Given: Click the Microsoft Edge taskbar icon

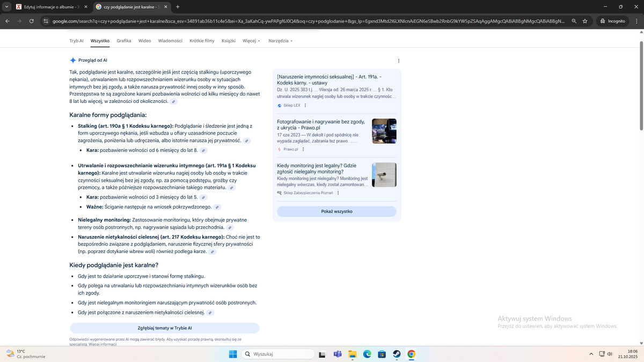Looking at the screenshot, I should click(x=367, y=354).
